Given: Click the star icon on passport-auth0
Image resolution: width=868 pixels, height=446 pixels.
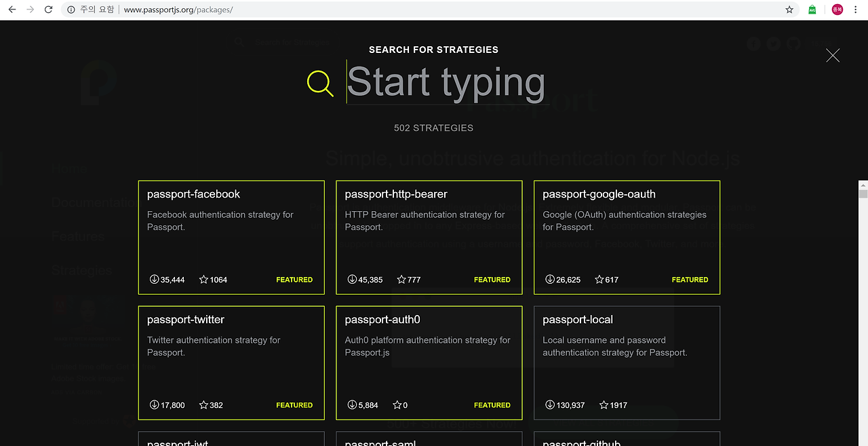Looking at the screenshot, I should pyautogui.click(x=397, y=405).
